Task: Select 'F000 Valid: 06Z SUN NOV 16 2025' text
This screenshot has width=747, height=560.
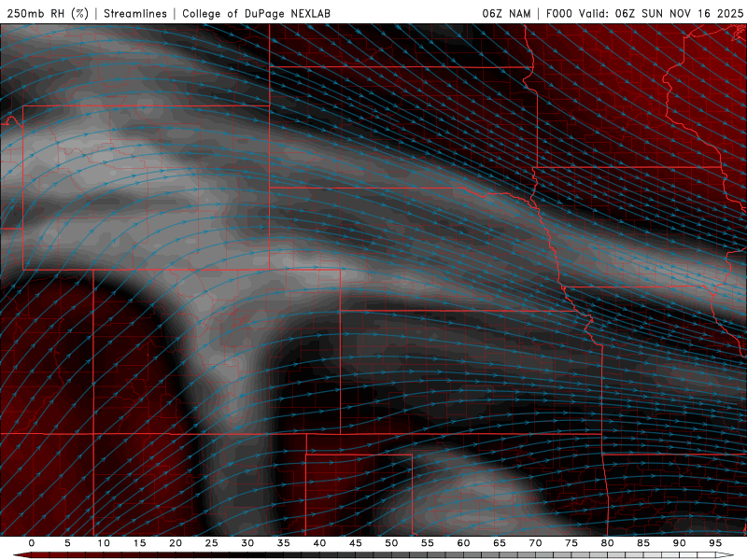Action: point(644,13)
